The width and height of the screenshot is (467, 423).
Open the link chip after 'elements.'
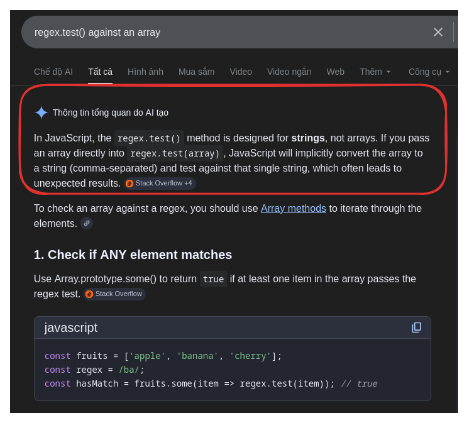tap(87, 223)
